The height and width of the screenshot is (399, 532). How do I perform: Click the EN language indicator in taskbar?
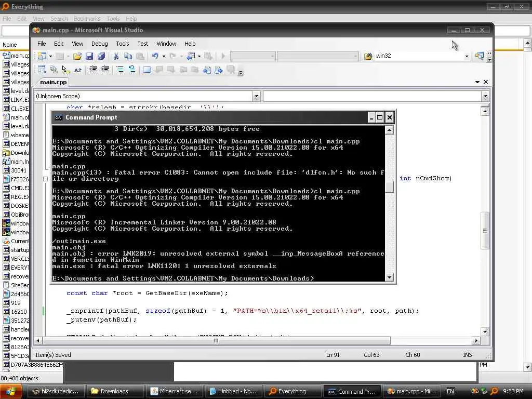(x=450, y=391)
